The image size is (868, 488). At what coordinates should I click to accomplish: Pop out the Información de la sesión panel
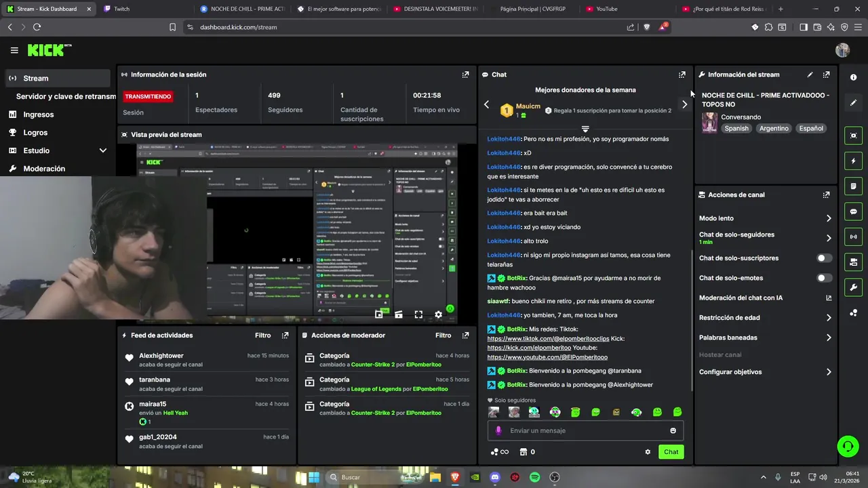point(465,75)
